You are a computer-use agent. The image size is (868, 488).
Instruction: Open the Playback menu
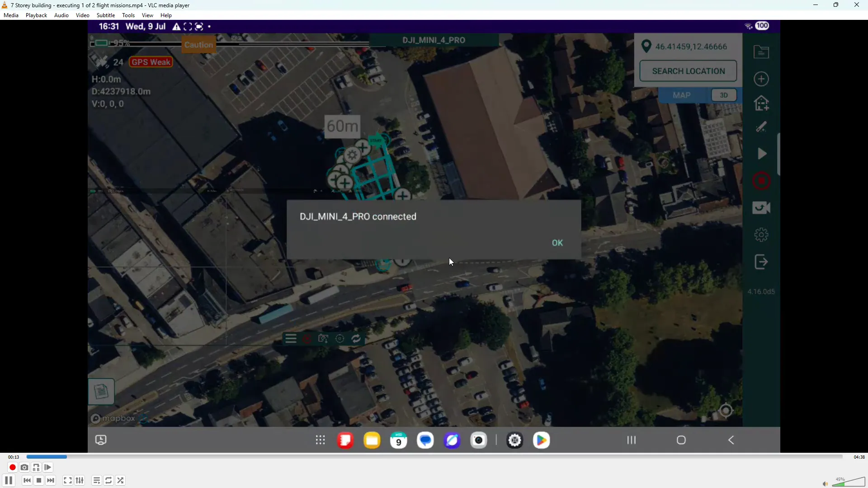click(36, 15)
